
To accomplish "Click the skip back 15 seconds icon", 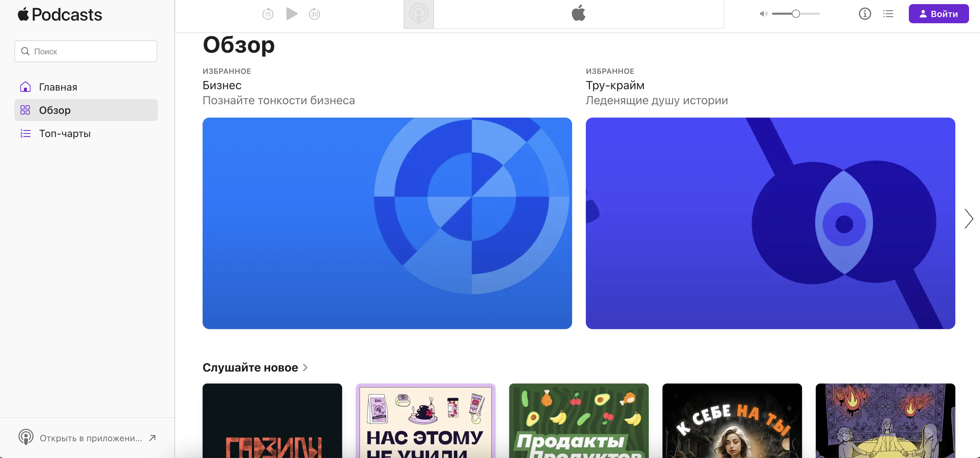I will pyautogui.click(x=268, y=14).
